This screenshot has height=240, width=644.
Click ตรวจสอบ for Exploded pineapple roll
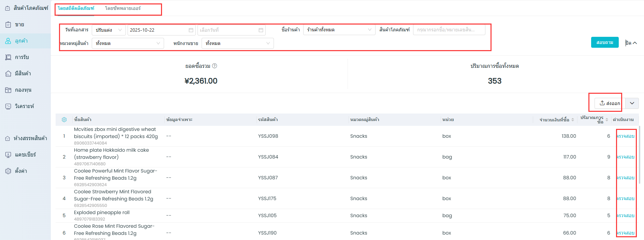coord(626,215)
